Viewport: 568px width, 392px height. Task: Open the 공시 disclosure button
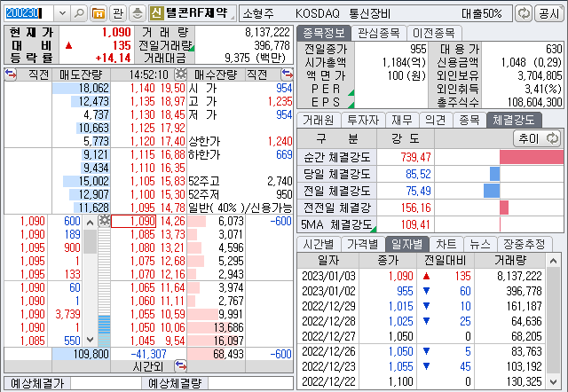click(549, 14)
